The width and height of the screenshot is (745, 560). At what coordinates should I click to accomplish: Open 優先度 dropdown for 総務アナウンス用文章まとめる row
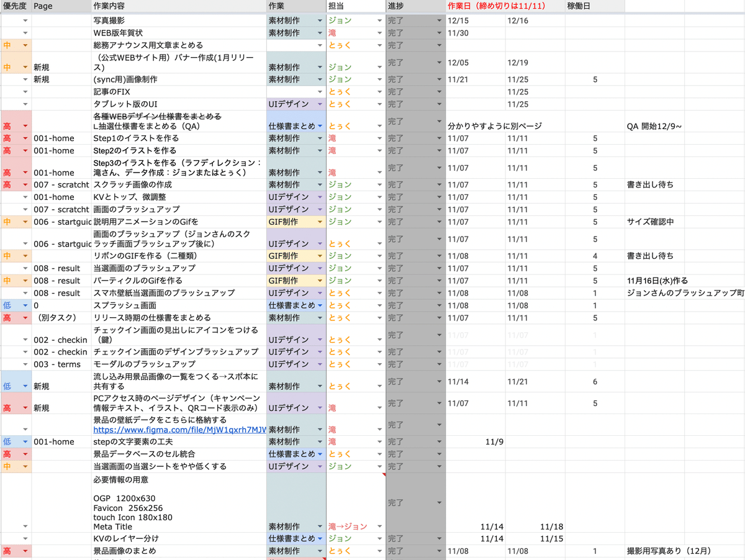[25, 45]
